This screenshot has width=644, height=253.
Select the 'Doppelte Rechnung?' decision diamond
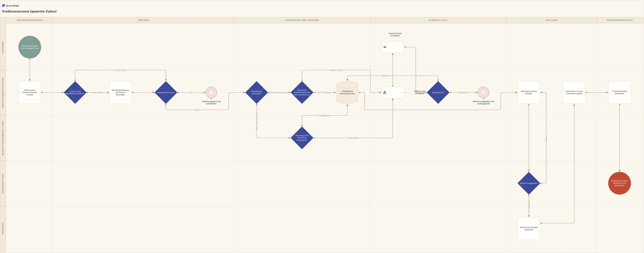pyautogui.click(x=166, y=92)
